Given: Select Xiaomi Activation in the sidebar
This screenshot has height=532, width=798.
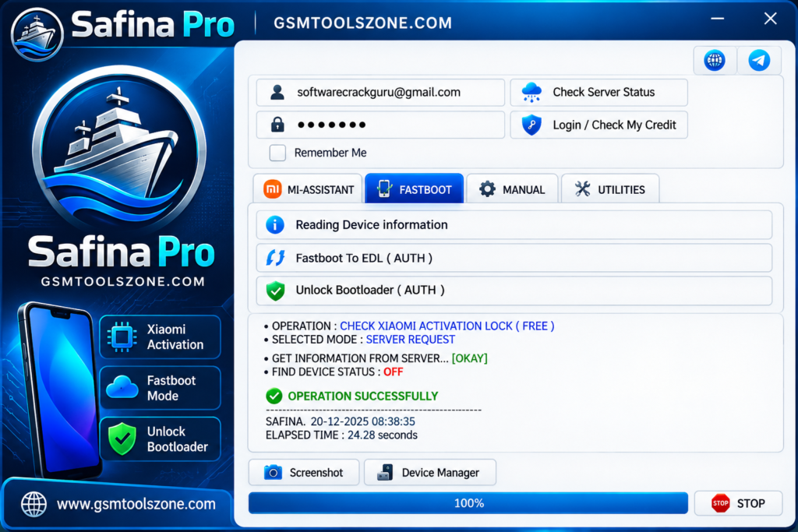Looking at the screenshot, I should (x=161, y=336).
